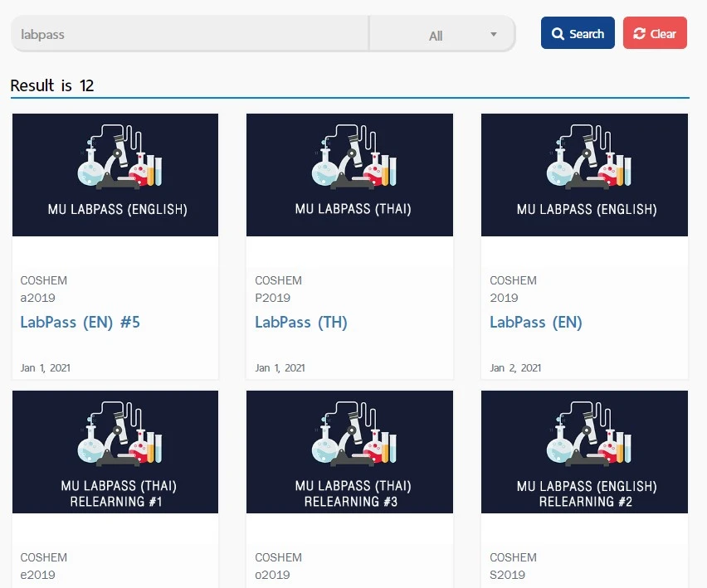Click lab flask illustration on LabPass (EN) #5 card
This screenshot has width=707, height=588.
[91, 169]
